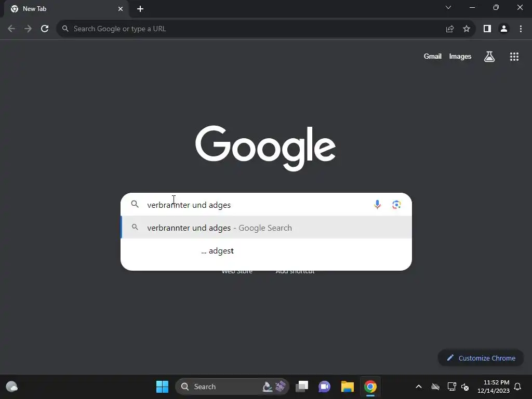Bookmark this tab with the star icon

[467, 29]
